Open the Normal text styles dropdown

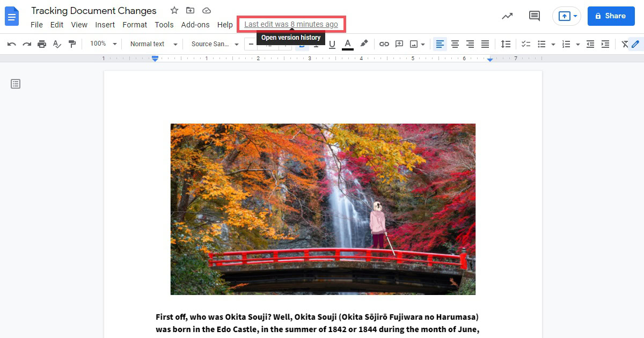tap(153, 44)
